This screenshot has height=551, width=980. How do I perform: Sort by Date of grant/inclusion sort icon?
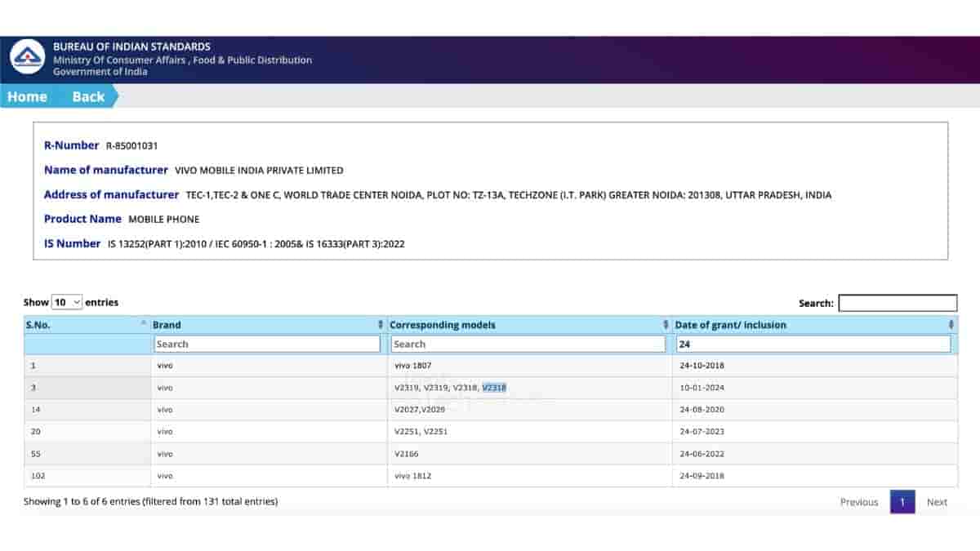pyautogui.click(x=951, y=325)
